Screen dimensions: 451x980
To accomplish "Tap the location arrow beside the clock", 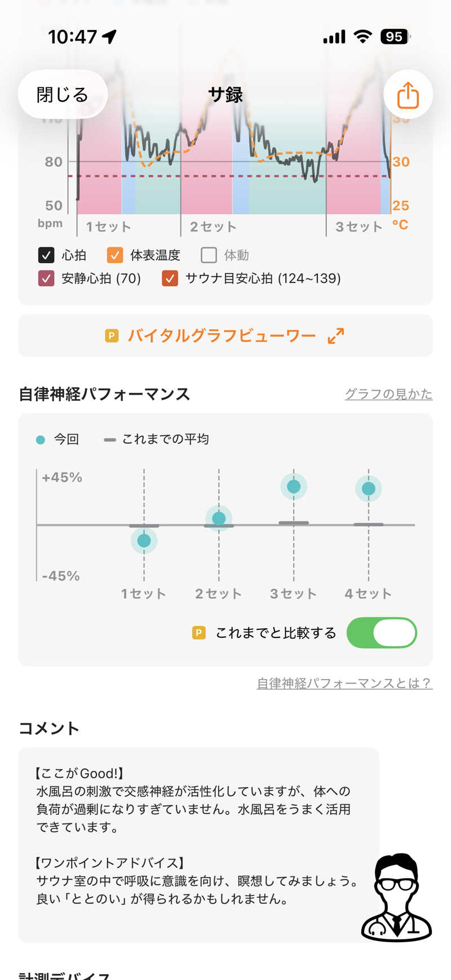I will (x=109, y=37).
